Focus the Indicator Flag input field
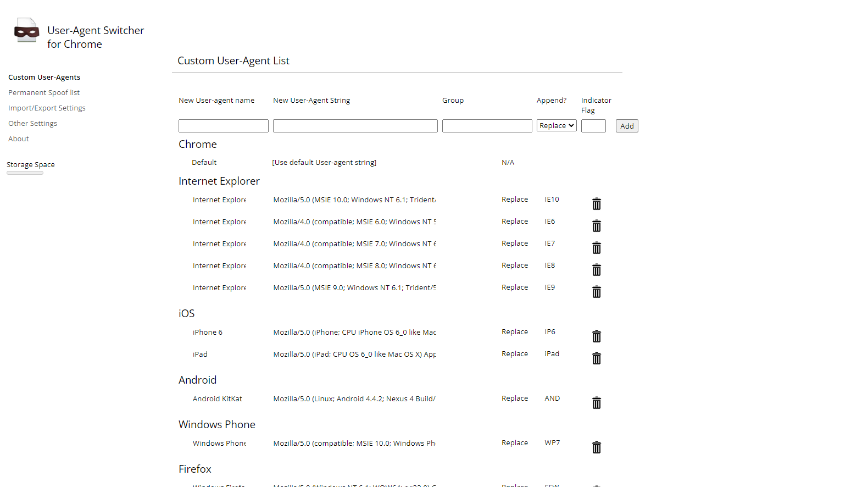 (x=593, y=126)
